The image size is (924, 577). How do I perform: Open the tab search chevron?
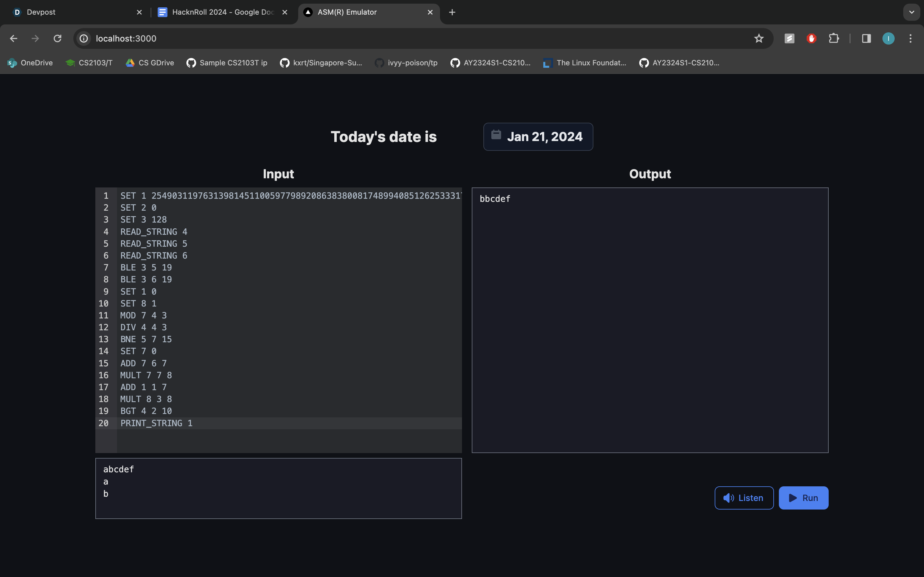click(x=912, y=12)
